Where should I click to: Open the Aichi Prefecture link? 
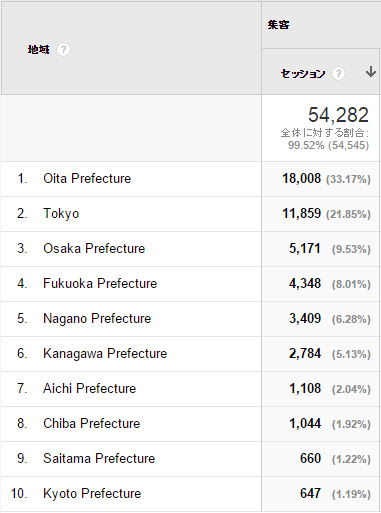(x=90, y=388)
